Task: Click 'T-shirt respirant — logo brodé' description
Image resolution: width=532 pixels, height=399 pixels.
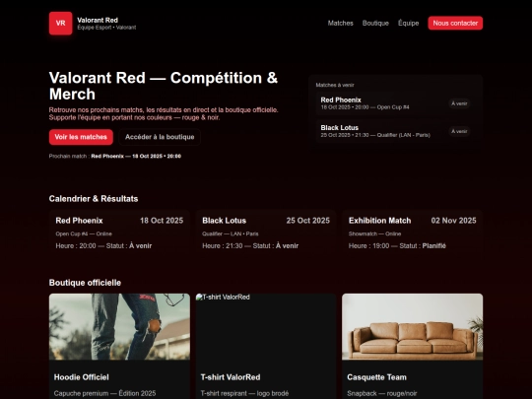Action: (x=244, y=393)
